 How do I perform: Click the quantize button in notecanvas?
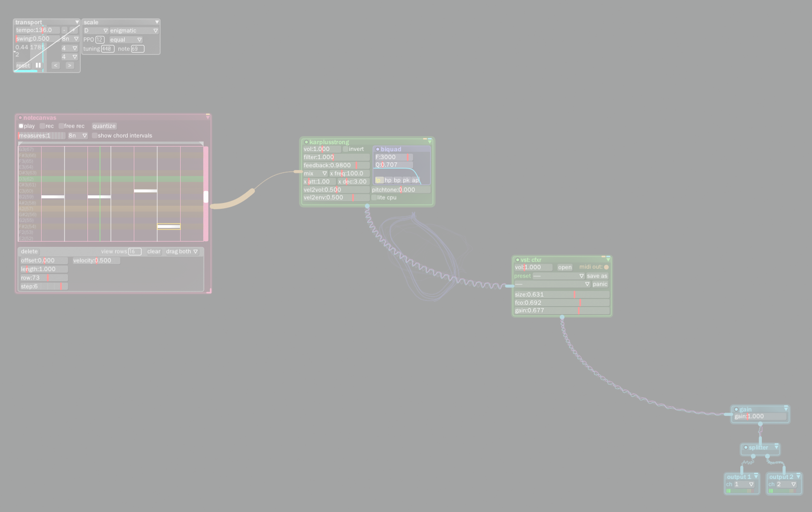coord(104,126)
